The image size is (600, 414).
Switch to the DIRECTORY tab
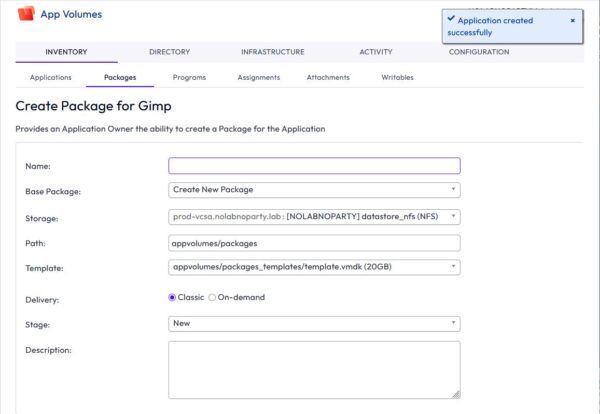[170, 52]
